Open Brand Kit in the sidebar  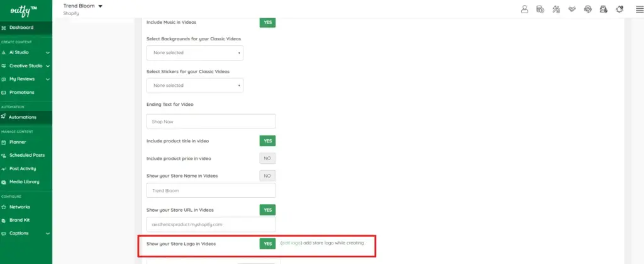tap(26, 220)
